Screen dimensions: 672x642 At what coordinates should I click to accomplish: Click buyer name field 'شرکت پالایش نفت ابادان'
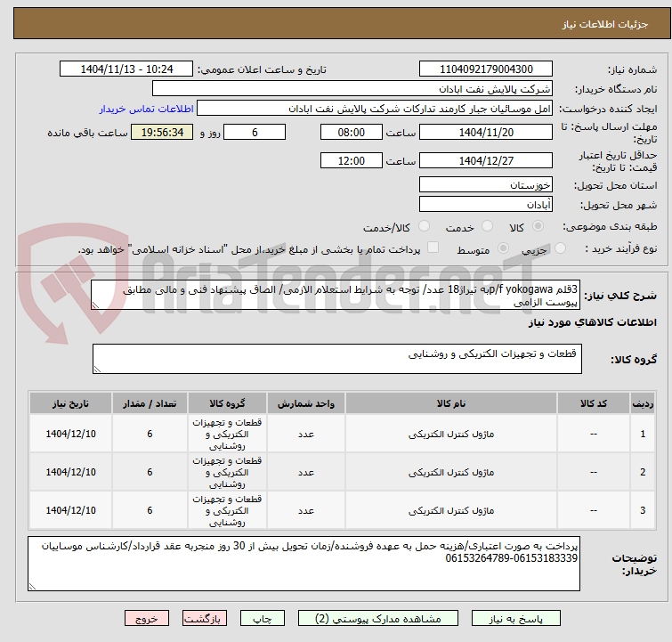352,89
